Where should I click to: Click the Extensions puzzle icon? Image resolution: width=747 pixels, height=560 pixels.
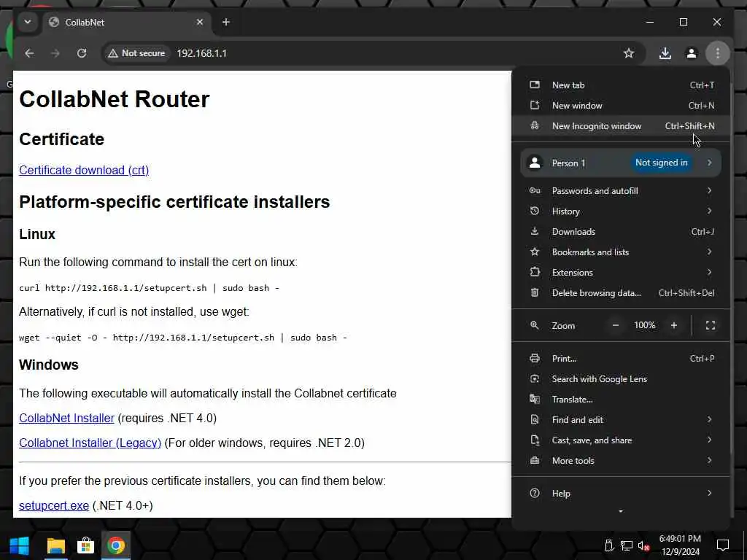point(535,273)
